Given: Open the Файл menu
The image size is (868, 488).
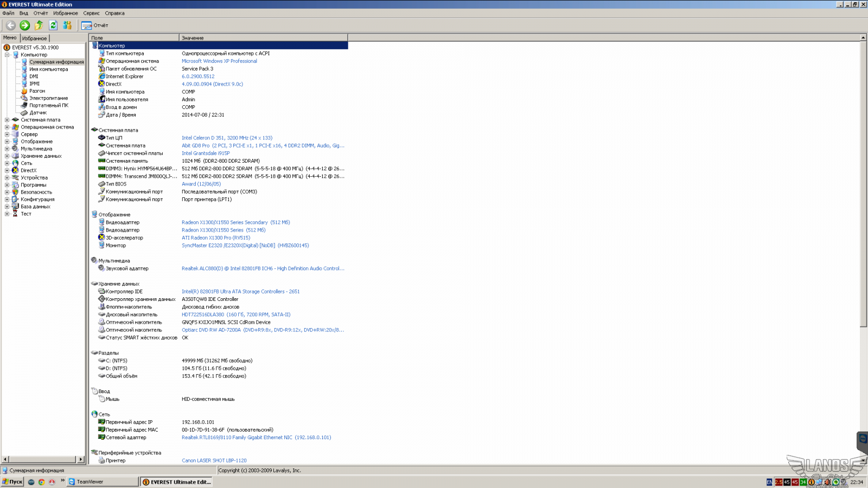Looking at the screenshot, I should (x=9, y=13).
